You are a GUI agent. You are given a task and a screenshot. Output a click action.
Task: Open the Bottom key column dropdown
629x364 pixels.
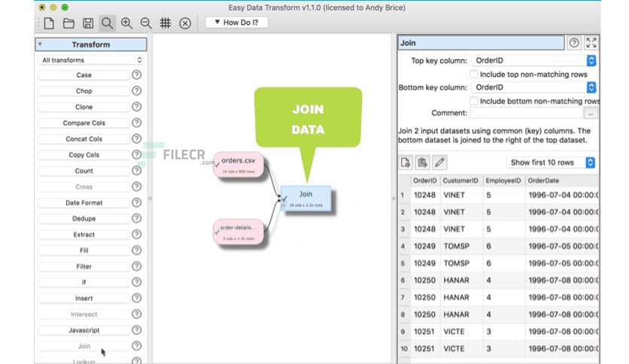pyautogui.click(x=533, y=87)
